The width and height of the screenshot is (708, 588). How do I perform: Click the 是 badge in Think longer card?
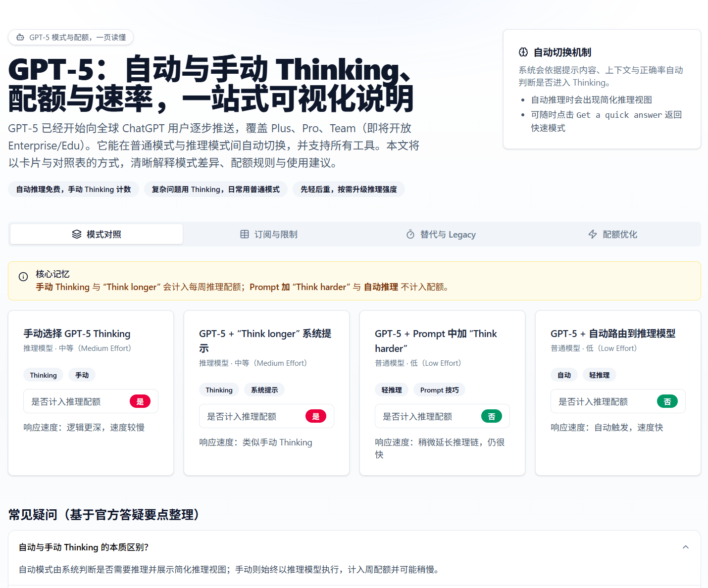pos(316,416)
